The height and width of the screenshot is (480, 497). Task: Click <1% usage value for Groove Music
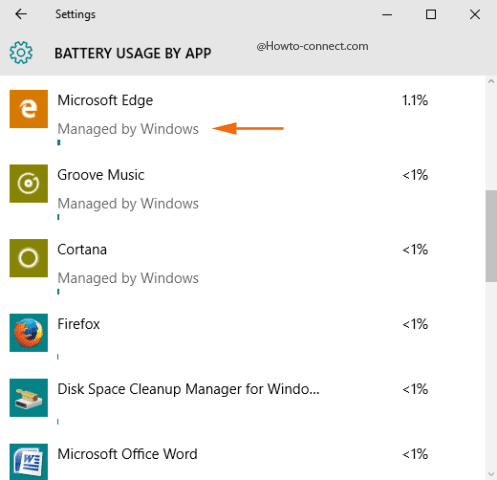pyautogui.click(x=415, y=175)
